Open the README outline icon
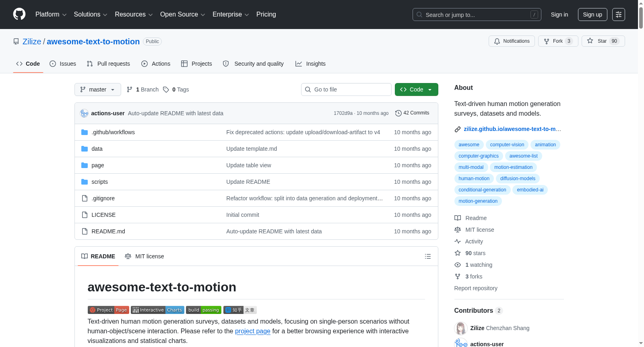The image size is (644, 347). 428,256
